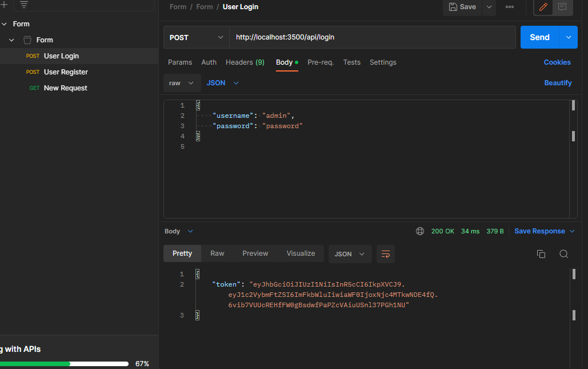Screen dimensions: 588x369
Task: Click the Form collection folder icon
Action: (27, 40)
